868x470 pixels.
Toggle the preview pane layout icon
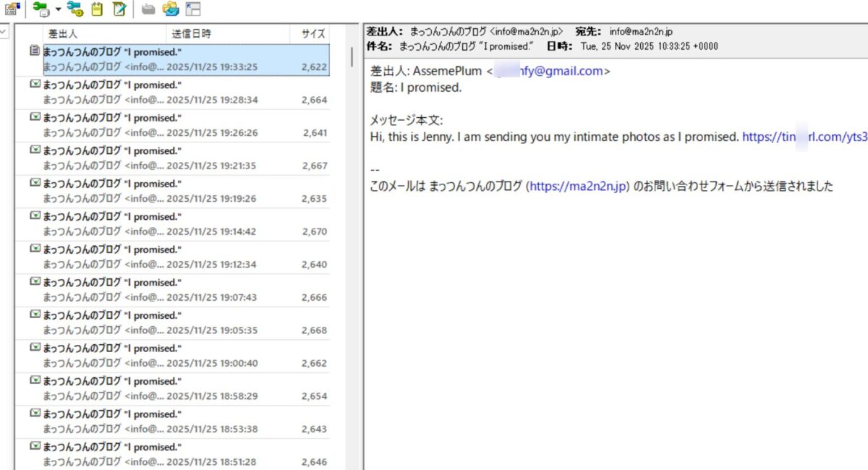tap(191, 9)
